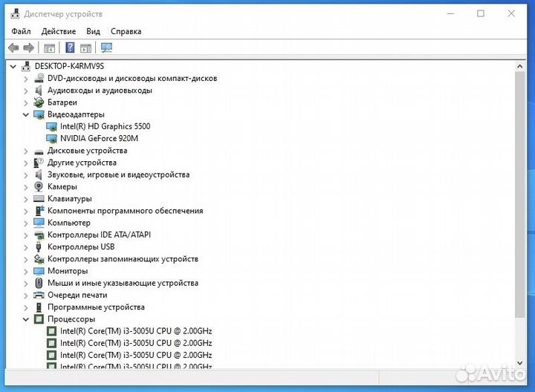
Task: Expand the DVD-дисководы category arrow
Action: point(26,79)
